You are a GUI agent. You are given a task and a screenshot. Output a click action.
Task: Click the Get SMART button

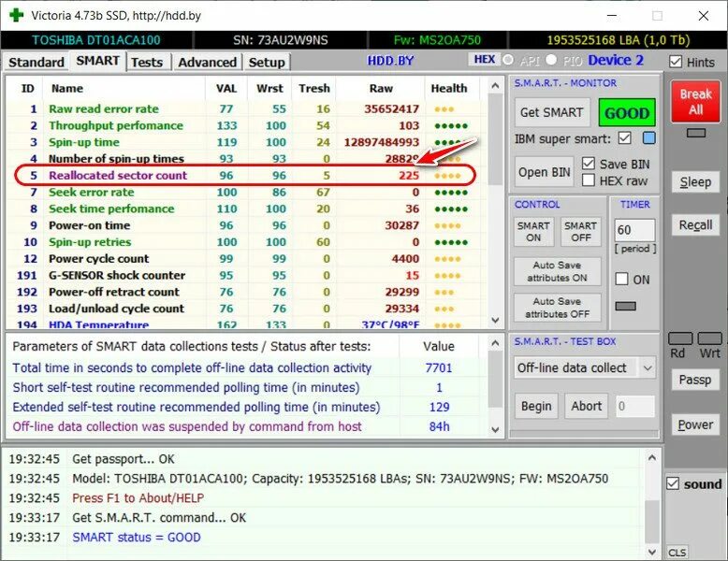point(551,112)
